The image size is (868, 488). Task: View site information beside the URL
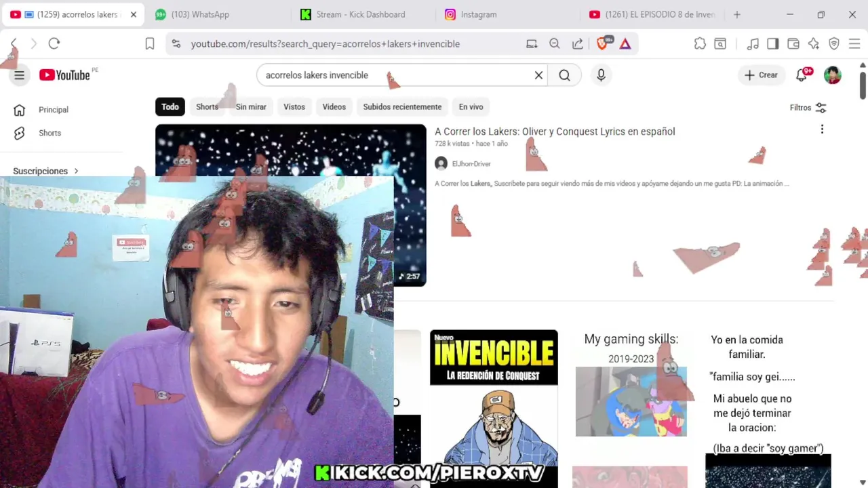pos(176,44)
